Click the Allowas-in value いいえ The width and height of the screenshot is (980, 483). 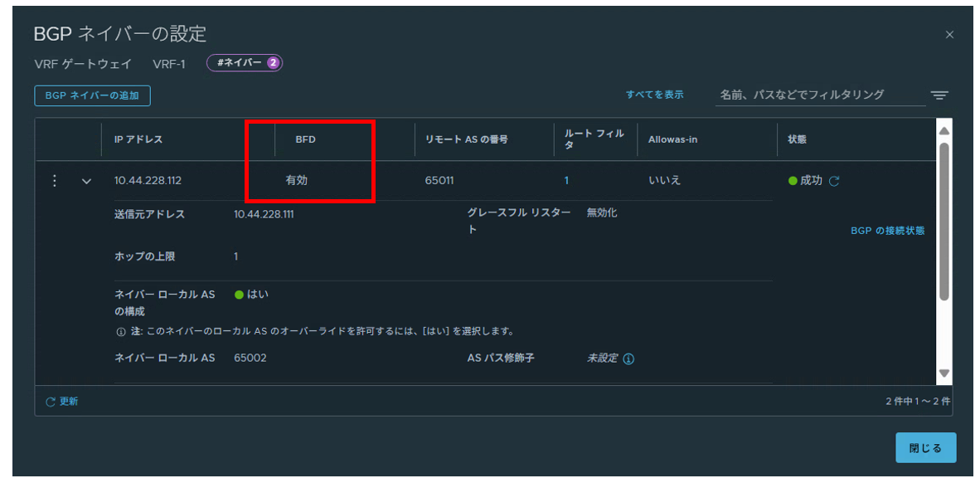(x=664, y=181)
